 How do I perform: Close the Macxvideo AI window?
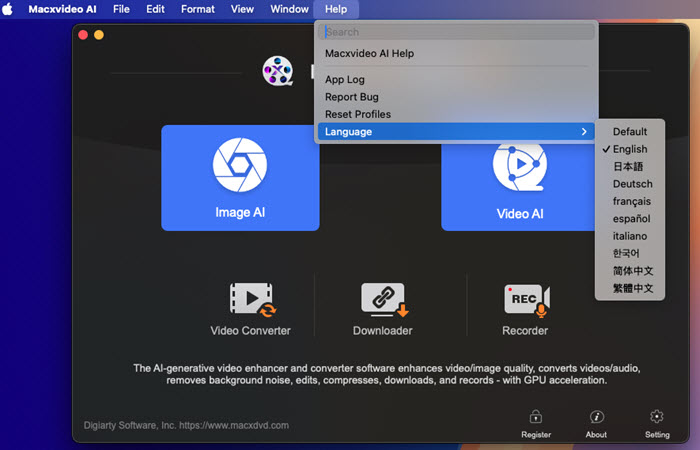pyautogui.click(x=83, y=35)
